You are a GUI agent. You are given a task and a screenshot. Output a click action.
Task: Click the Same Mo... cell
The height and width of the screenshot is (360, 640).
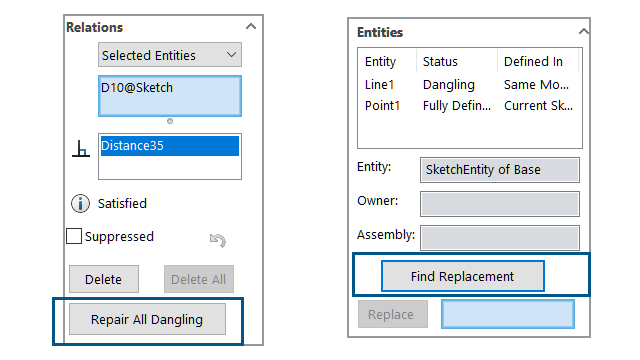(536, 84)
